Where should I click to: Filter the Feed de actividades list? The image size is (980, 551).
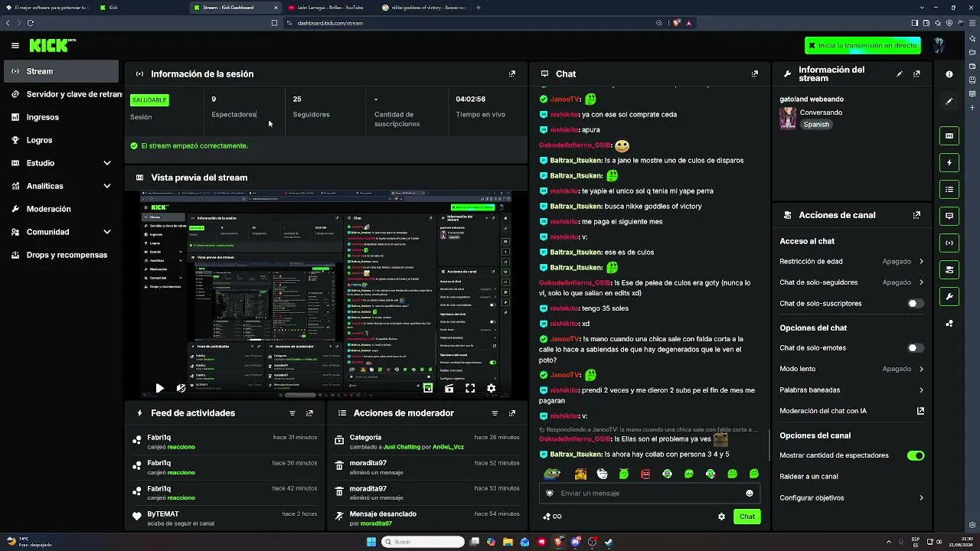[292, 413]
